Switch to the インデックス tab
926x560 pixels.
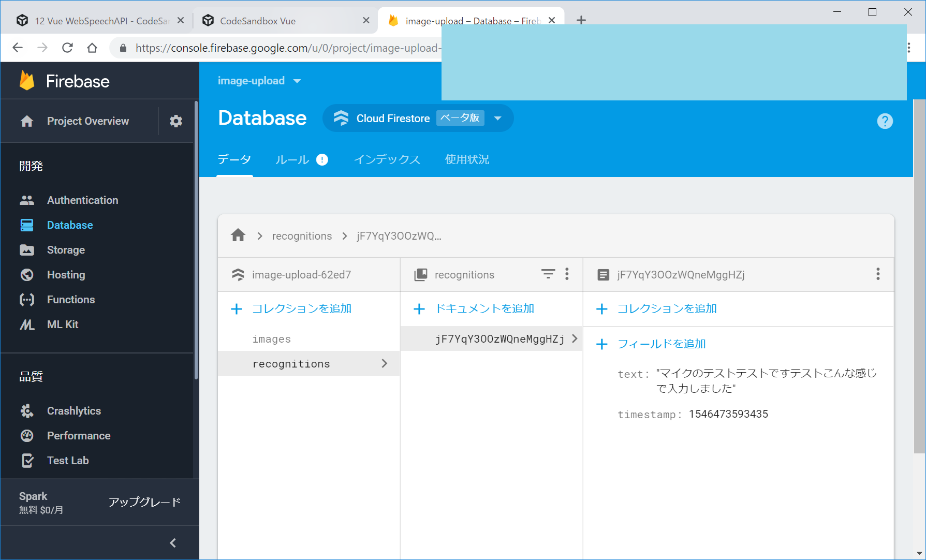387,159
